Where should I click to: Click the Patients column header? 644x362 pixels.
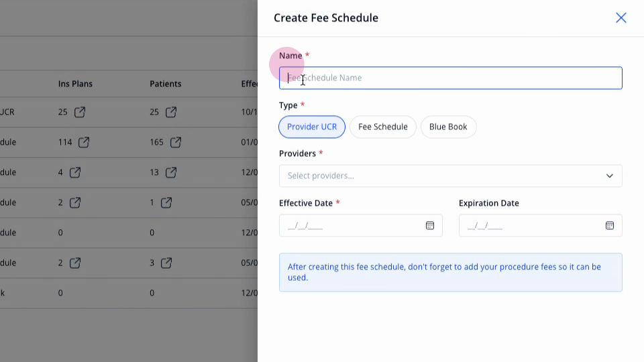pyautogui.click(x=166, y=84)
